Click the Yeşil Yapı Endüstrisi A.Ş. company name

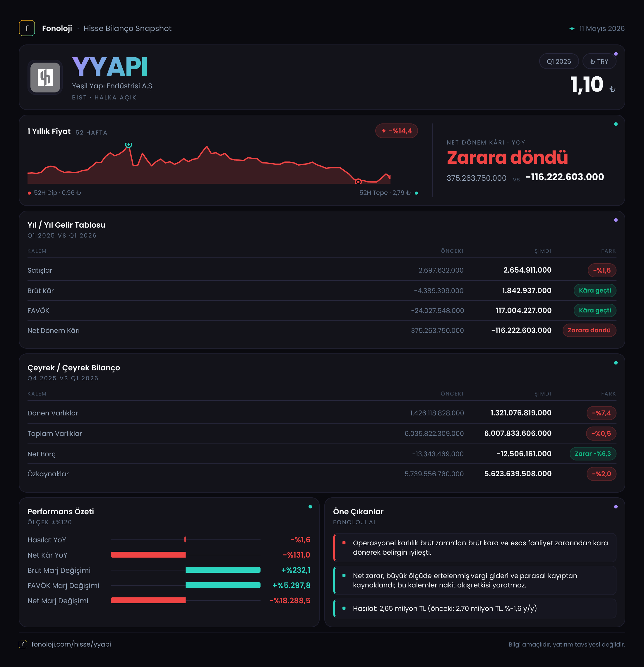tap(113, 86)
